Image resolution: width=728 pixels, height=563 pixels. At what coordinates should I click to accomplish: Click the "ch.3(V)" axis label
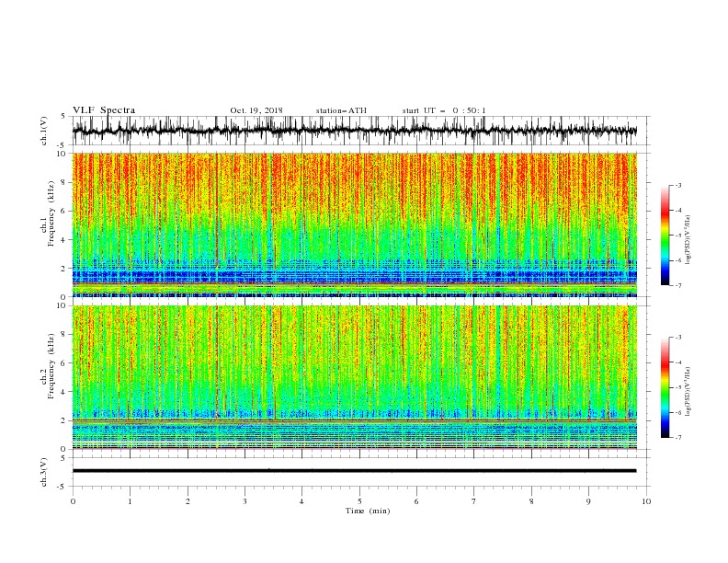[x=44, y=472]
